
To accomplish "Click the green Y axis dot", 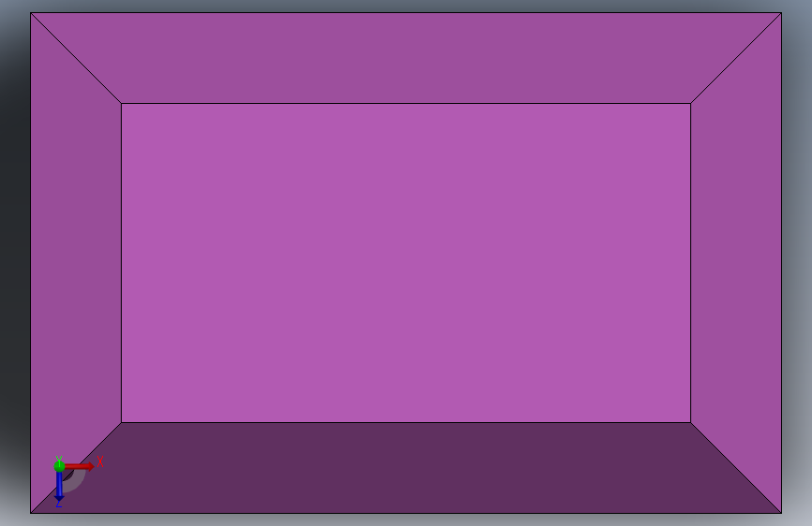I will point(59,466).
